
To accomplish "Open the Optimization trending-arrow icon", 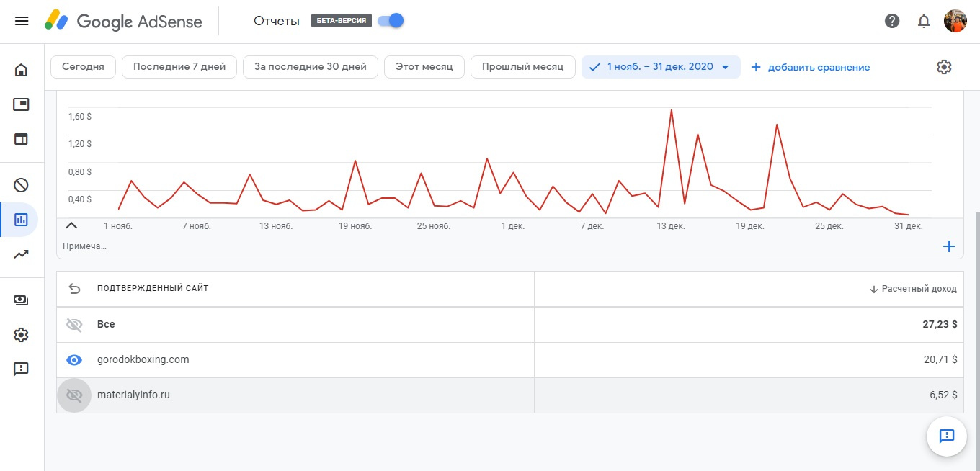I will [21, 254].
